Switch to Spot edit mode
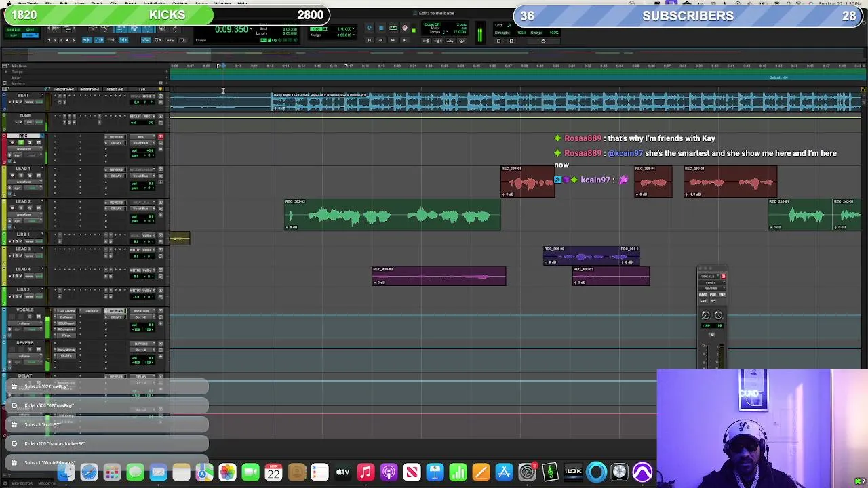This screenshot has height=488, width=868. (x=30, y=29)
